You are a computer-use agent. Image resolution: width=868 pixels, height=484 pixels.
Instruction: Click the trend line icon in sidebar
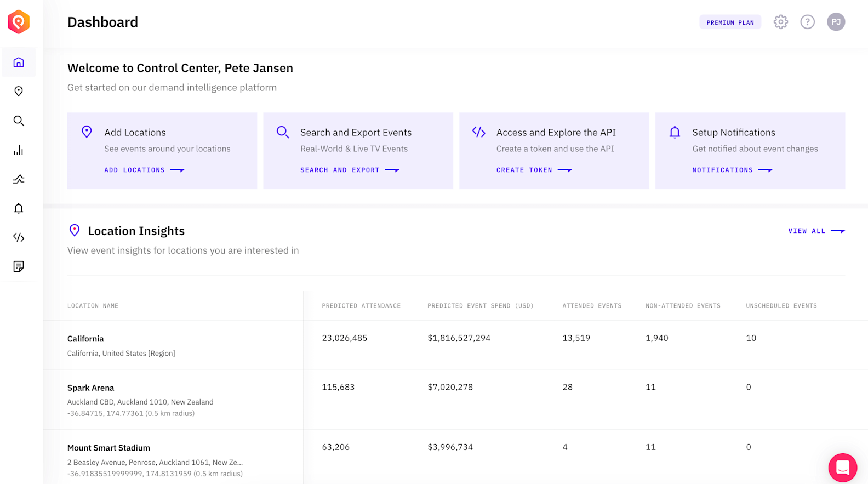click(x=19, y=179)
